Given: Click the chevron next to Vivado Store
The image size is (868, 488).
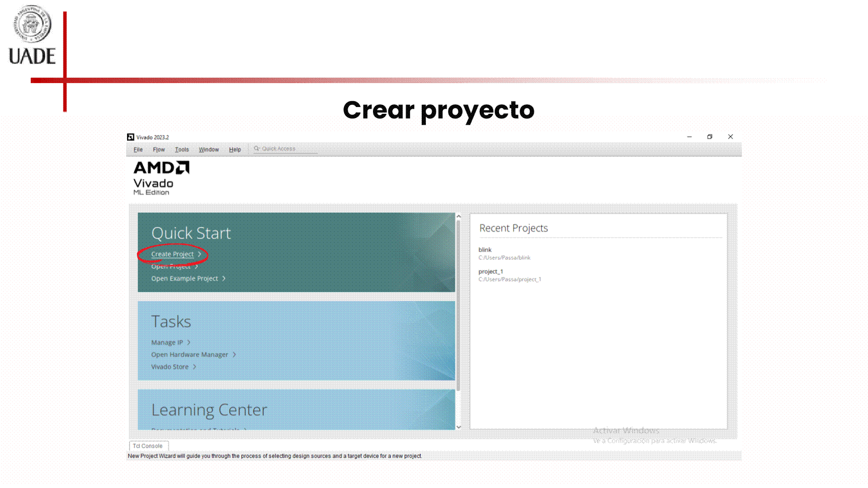Looking at the screenshot, I should (194, 367).
